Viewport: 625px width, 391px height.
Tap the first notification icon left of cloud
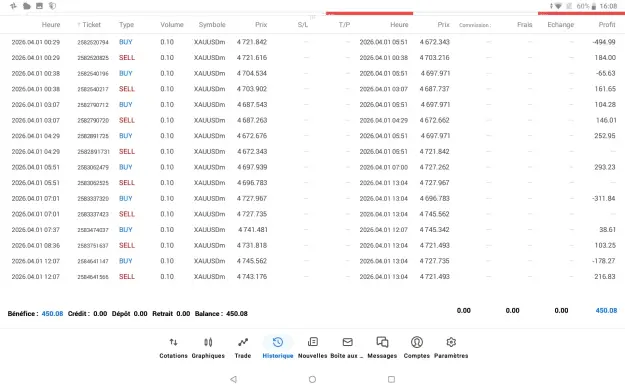click(14, 6)
